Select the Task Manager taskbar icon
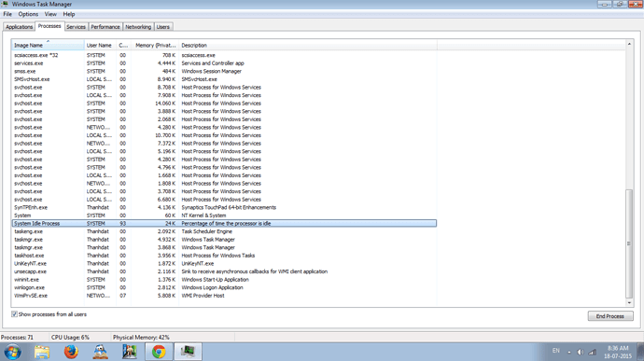This screenshot has width=644, height=361. (189, 352)
